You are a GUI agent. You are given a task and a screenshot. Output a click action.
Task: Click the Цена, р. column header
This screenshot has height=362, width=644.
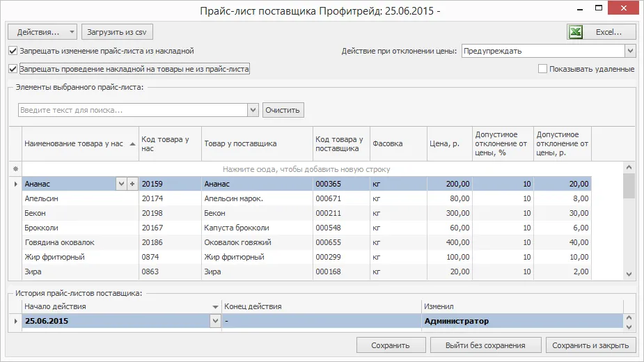(449, 144)
